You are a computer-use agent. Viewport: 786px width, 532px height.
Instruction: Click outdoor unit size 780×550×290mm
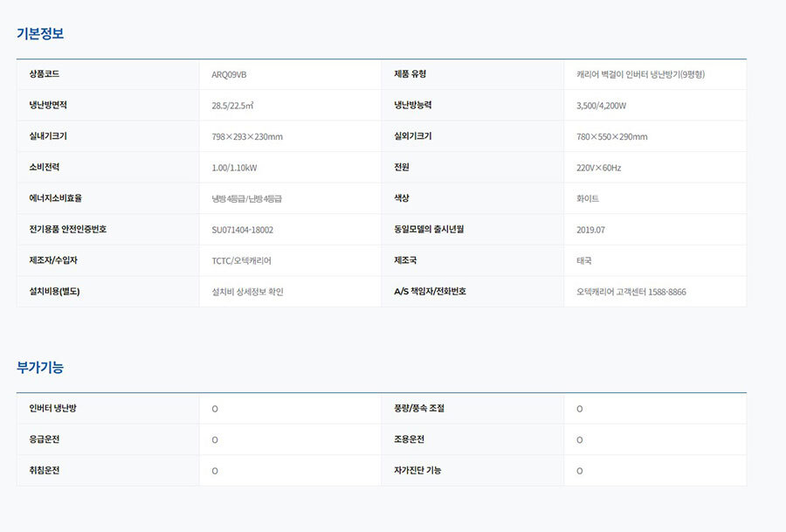(x=611, y=137)
